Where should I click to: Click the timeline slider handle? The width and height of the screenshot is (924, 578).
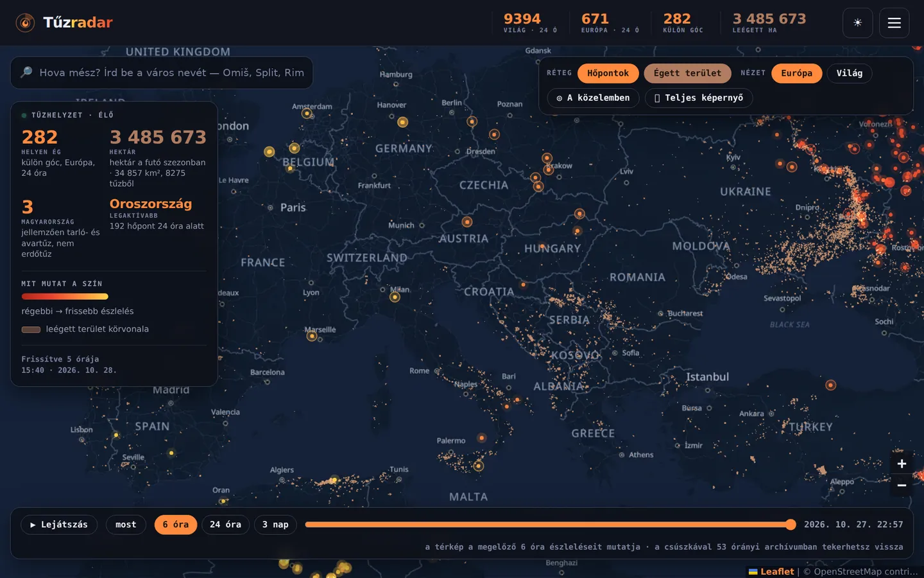(791, 525)
